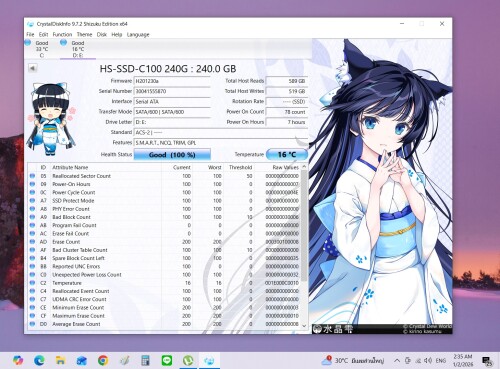Click the status icon for Reported UNC Errors
The height and width of the screenshot is (369, 500).
32,266
